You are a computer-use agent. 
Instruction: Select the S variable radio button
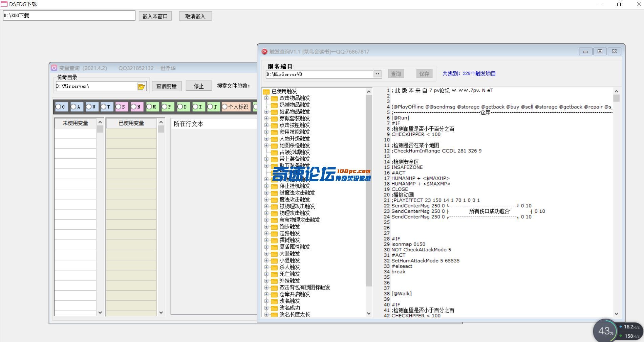click(x=119, y=107)
